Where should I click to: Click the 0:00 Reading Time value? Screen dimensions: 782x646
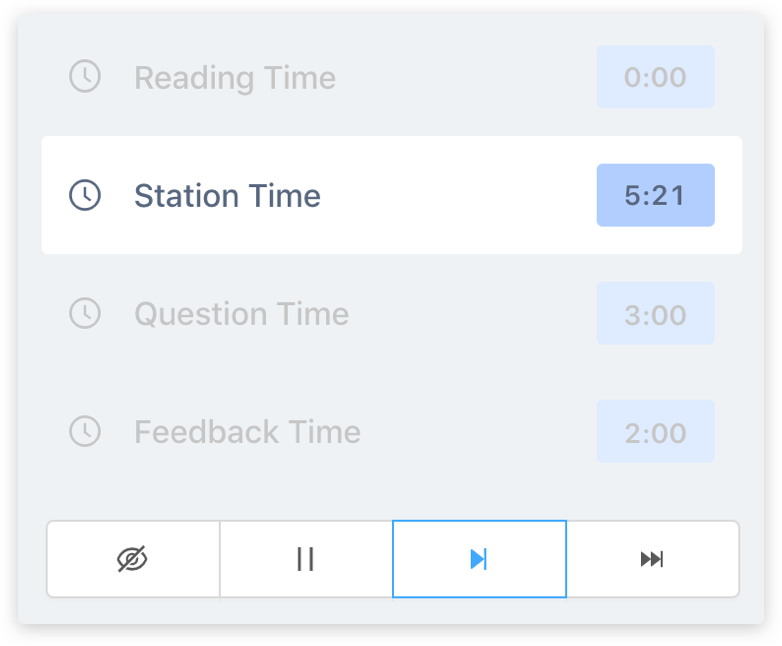[655, 77]
